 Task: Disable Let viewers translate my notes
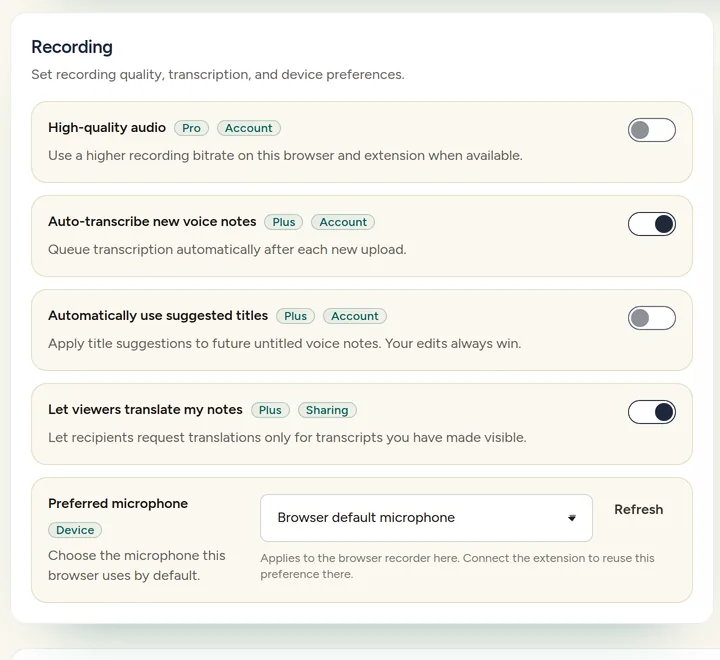[x=652, y=412]
